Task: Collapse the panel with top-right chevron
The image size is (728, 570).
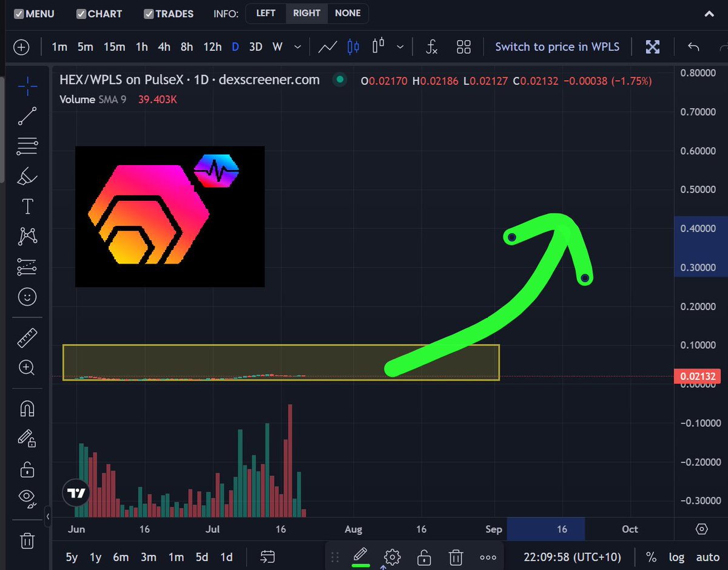Action: click(708, 14)
